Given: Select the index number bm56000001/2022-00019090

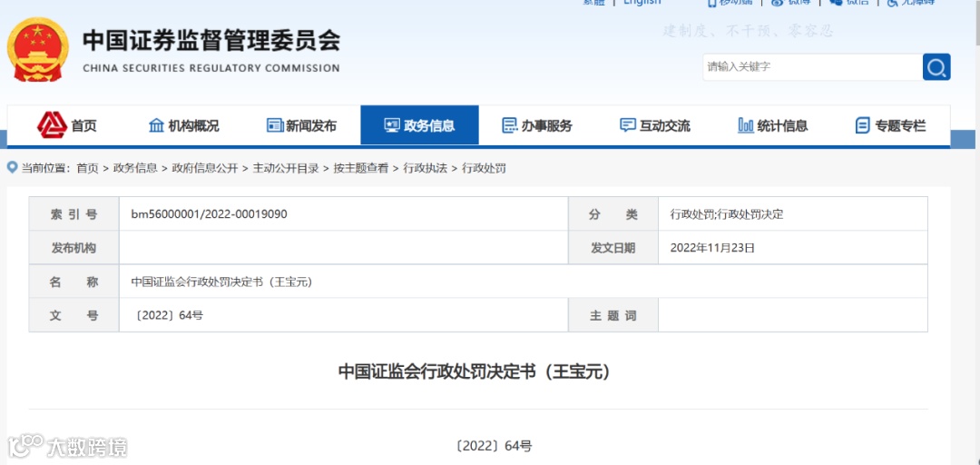Looking at the screenshot, I should (210, 214).
